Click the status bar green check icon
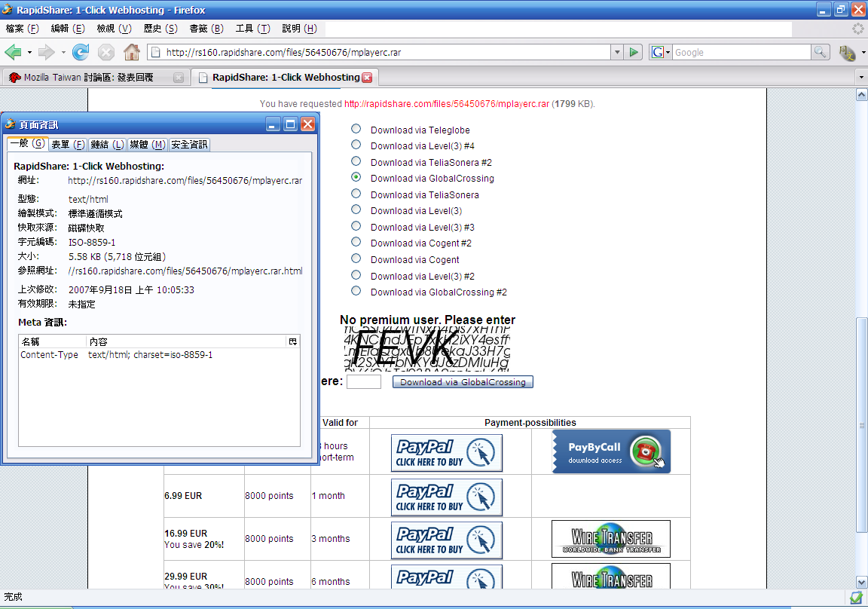 857,597
